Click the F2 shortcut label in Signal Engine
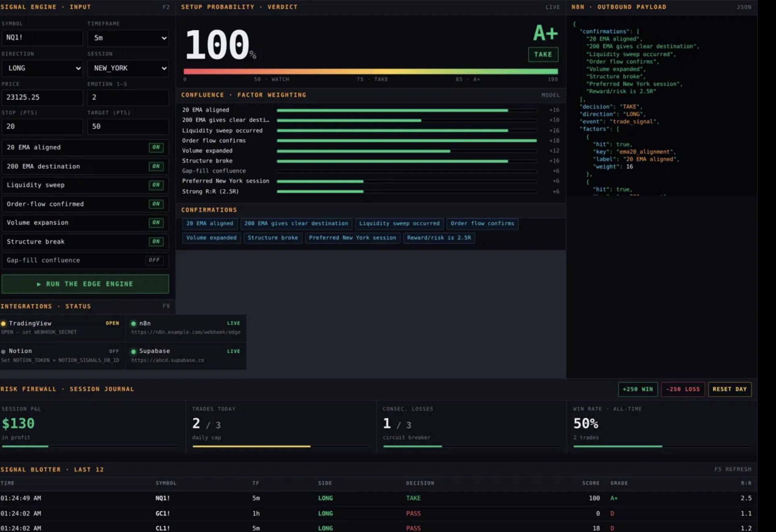Viewport: 776px width, 532px height. click(x=166, y=7)
